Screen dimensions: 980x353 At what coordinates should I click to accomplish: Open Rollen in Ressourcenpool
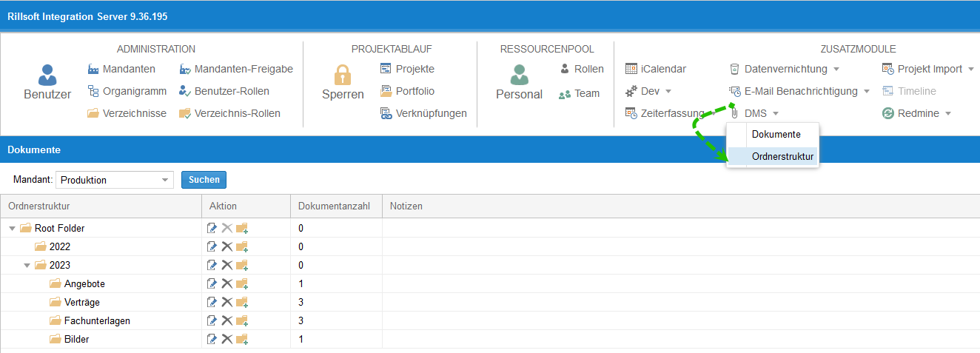click(582, 69)
